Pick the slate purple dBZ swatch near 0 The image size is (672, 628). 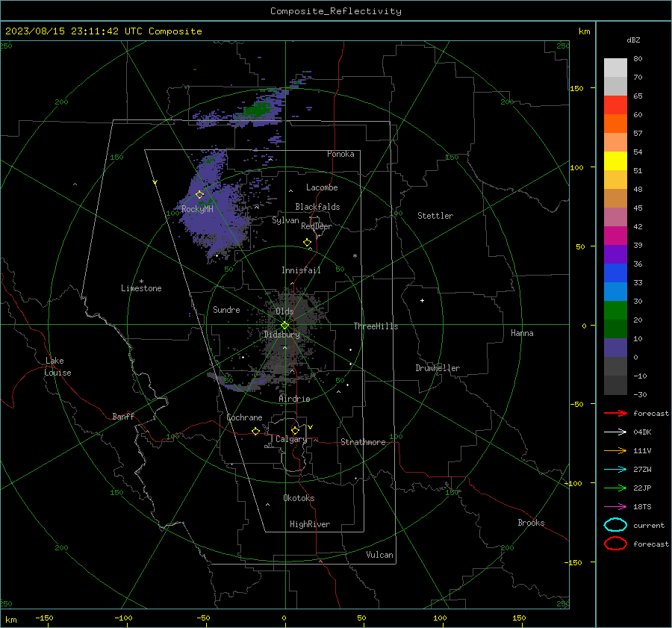click(x=615, y=347)
